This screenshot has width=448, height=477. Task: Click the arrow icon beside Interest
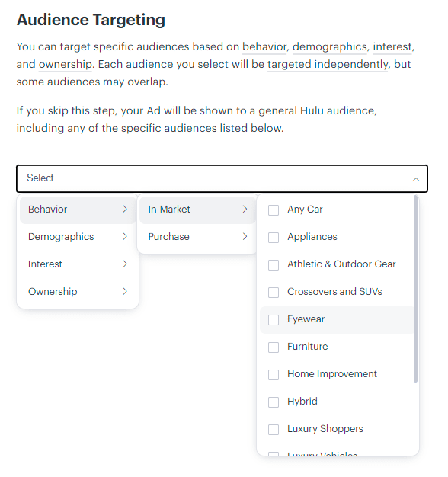click(125, 264)
